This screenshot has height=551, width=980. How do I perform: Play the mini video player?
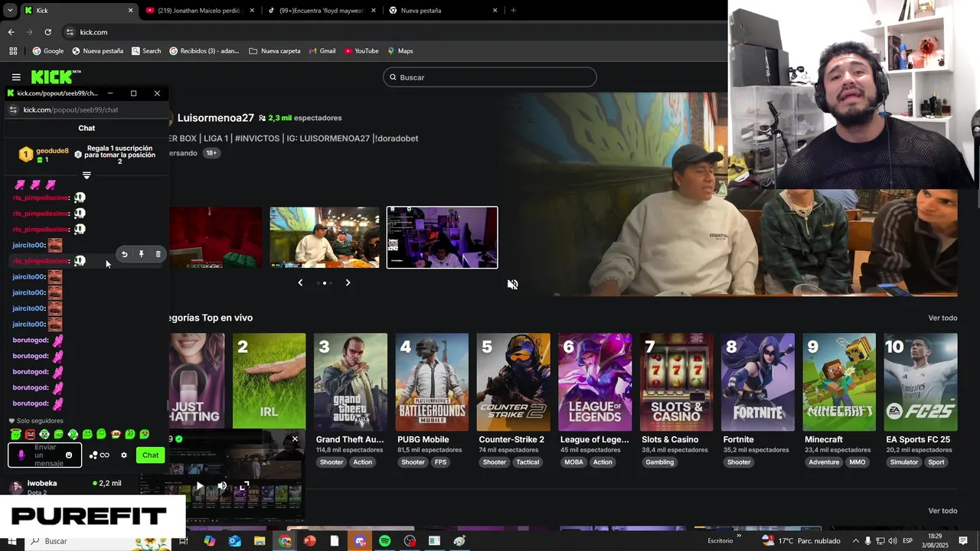(x=199, y=486)
